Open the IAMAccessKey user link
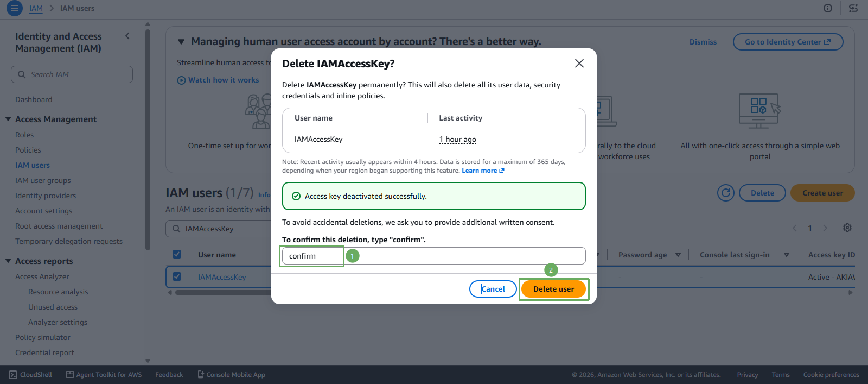Image resolution: width=868 pixels, height=384 pixels. click(x=222, y=277)
